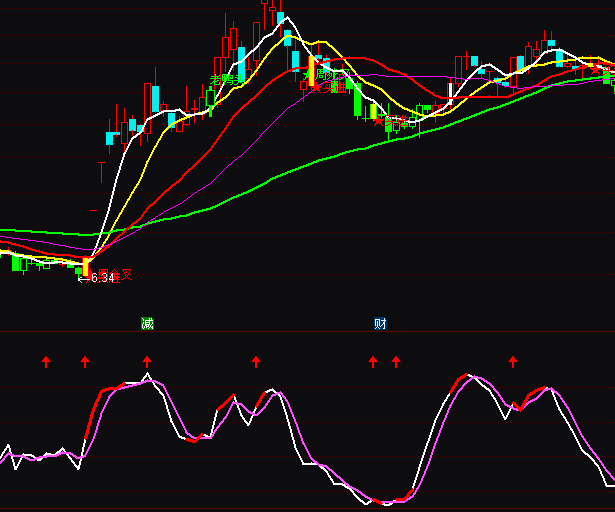Select the rightmost red up-arrow signal
The height and width of the screenshot is (512, 615).
coord(513,361)
